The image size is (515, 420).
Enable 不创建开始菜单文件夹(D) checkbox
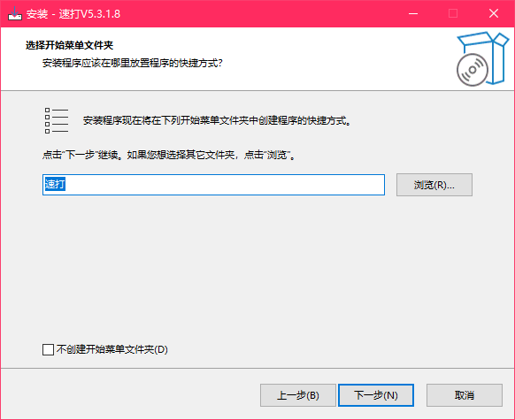49,349
